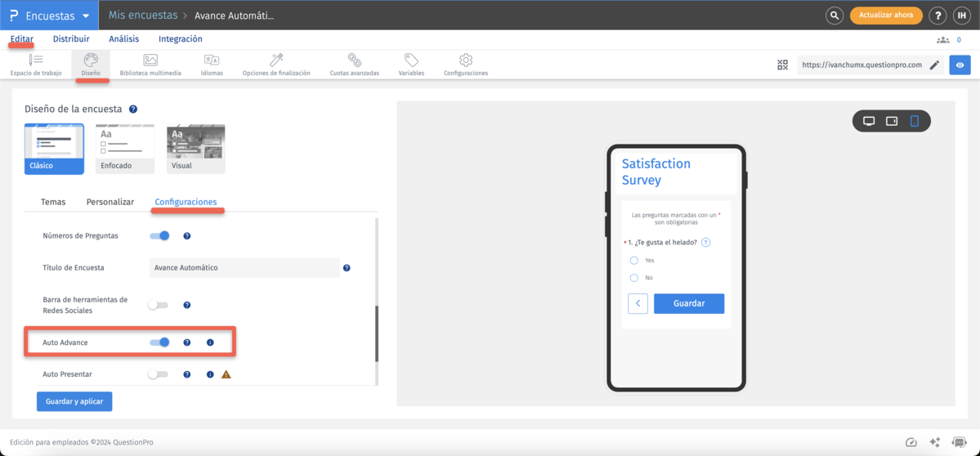Screen dimensions: 980x456
Task: Toggle Barra de herramientas de Redes Sociales
Action: pos(158,305)
